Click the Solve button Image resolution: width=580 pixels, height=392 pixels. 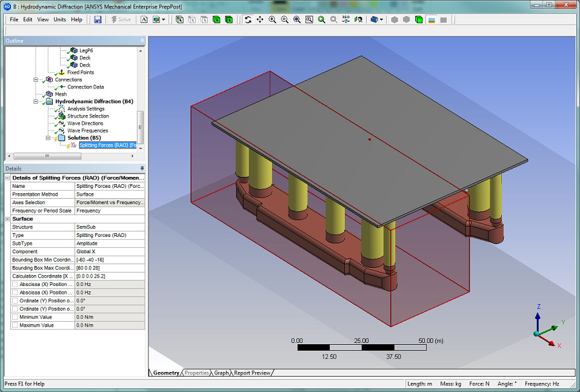click(x=121, y=19)
